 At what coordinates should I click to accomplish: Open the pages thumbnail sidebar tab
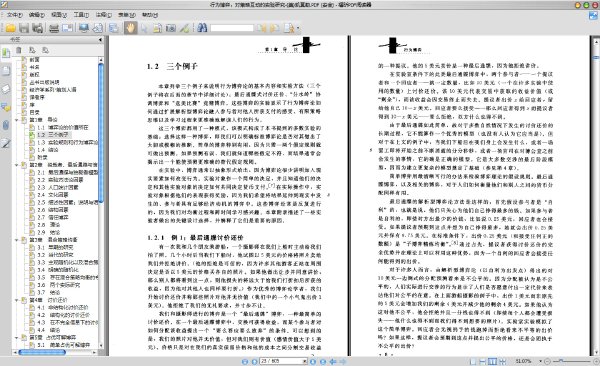(x=6, y=71)
